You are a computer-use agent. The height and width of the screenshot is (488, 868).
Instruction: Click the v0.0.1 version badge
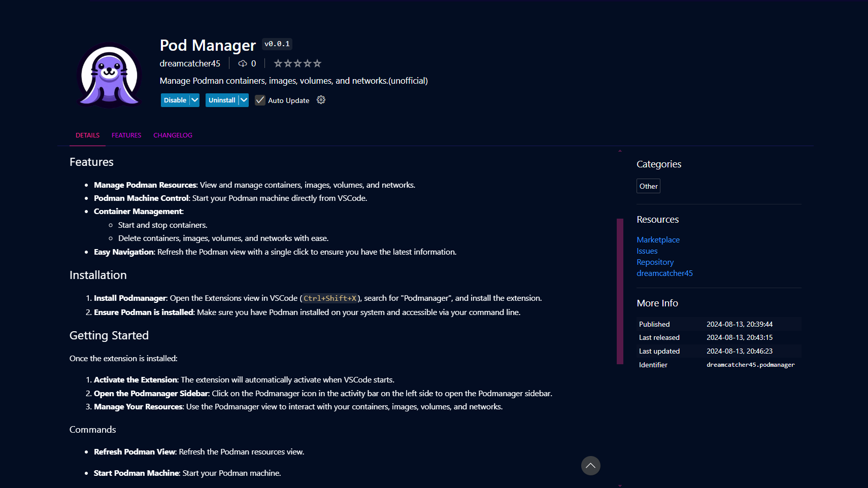pos(277,44)
